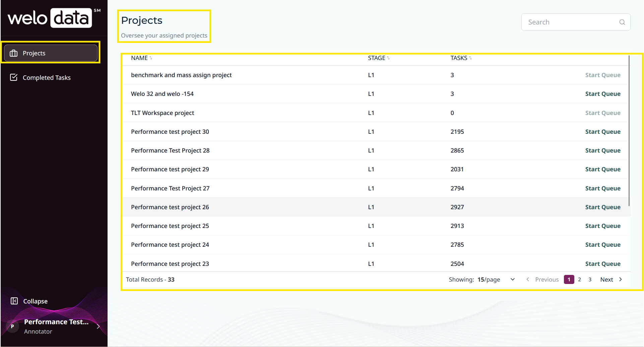Screen dimensions: 644x347
Task: Click the table vertical scrollbar
Action: point(629,131)
